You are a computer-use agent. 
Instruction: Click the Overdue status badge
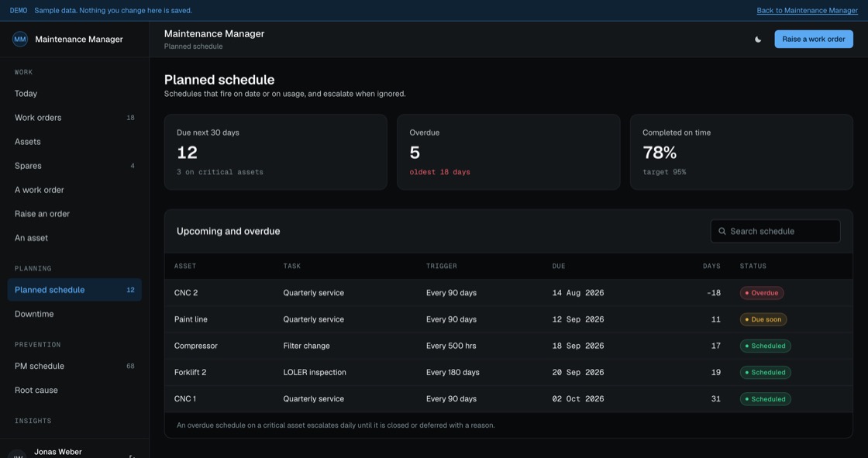tap(762, 293)
